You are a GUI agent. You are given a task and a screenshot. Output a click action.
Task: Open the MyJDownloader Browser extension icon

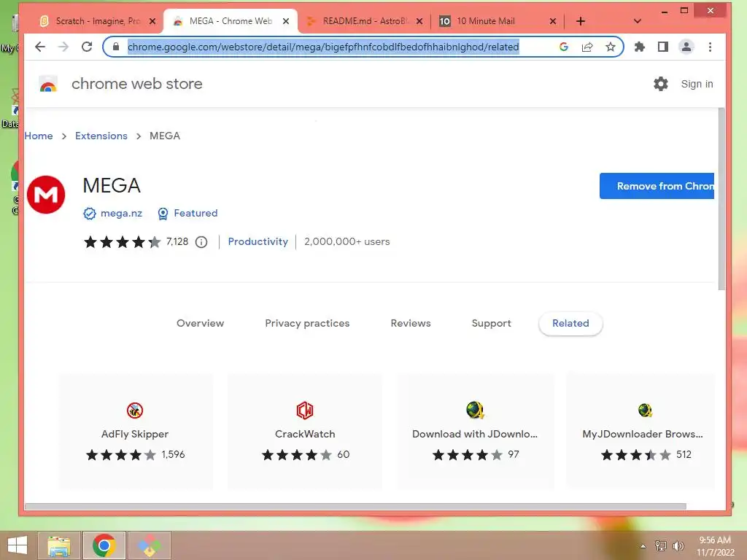[x=645, y=410]
